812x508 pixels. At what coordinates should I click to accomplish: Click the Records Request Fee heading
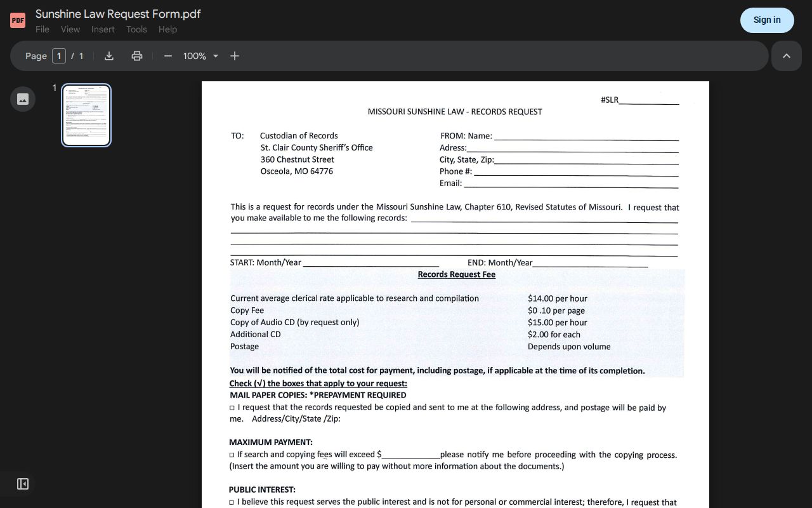coord(457,274)
